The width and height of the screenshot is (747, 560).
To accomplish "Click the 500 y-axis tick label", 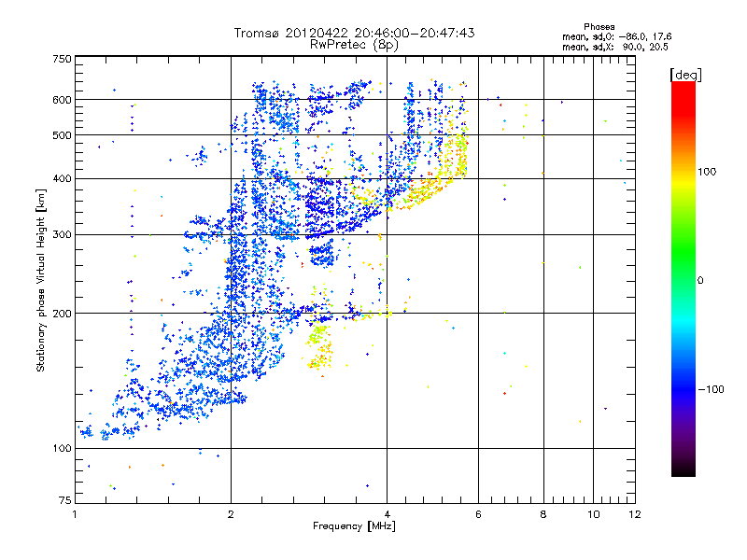I will pos(62,135).
